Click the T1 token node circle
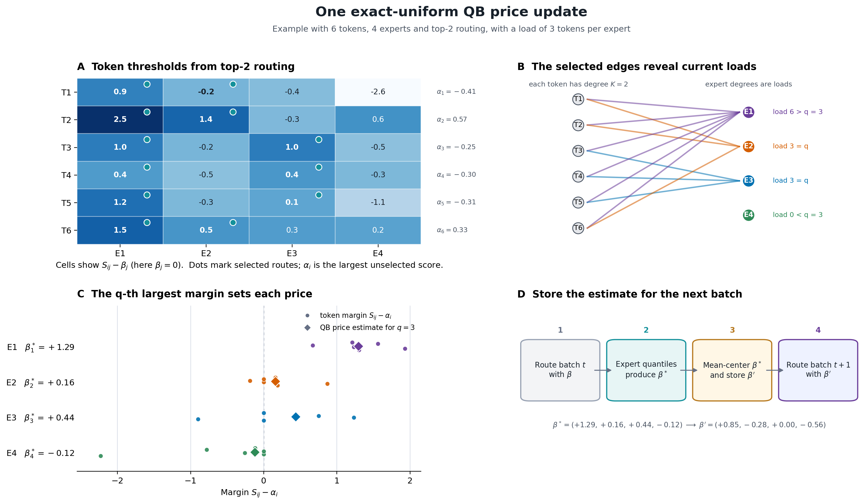 [x=578, y=99]
